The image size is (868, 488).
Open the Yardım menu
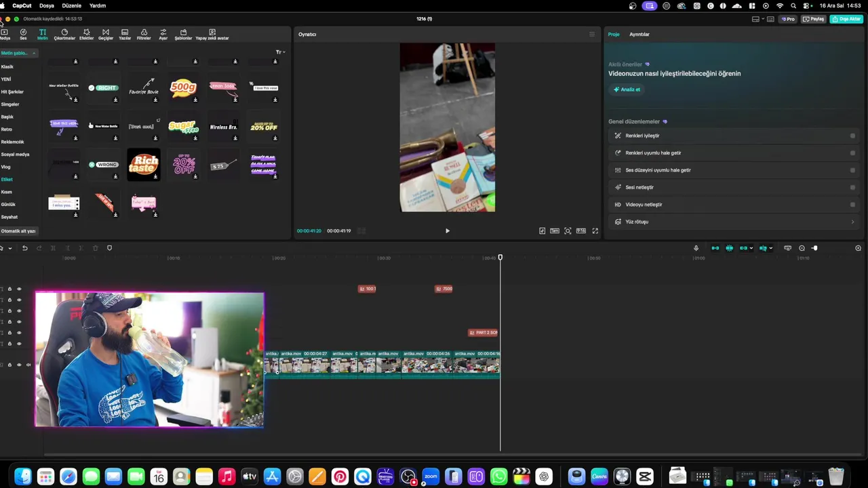click(x=98, y=5)
